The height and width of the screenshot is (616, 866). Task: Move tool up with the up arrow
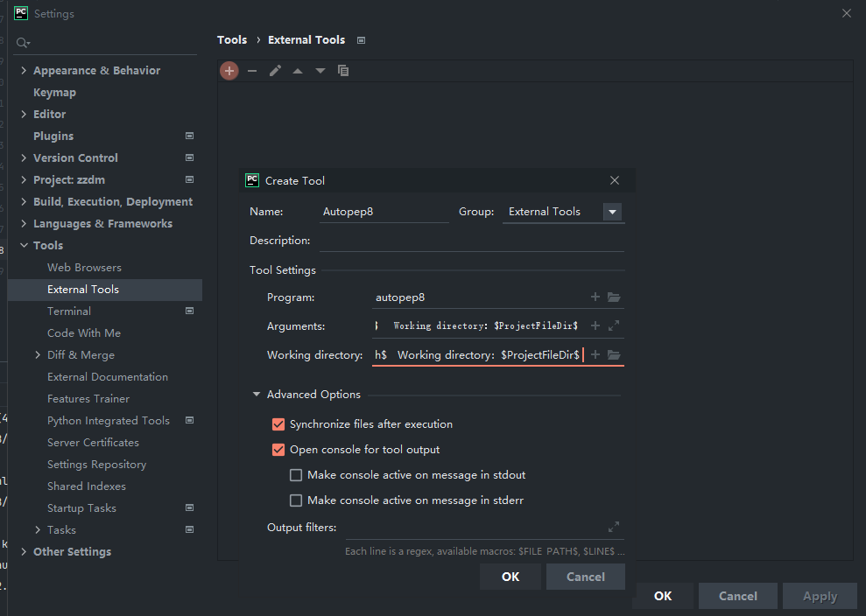point(298,71)
